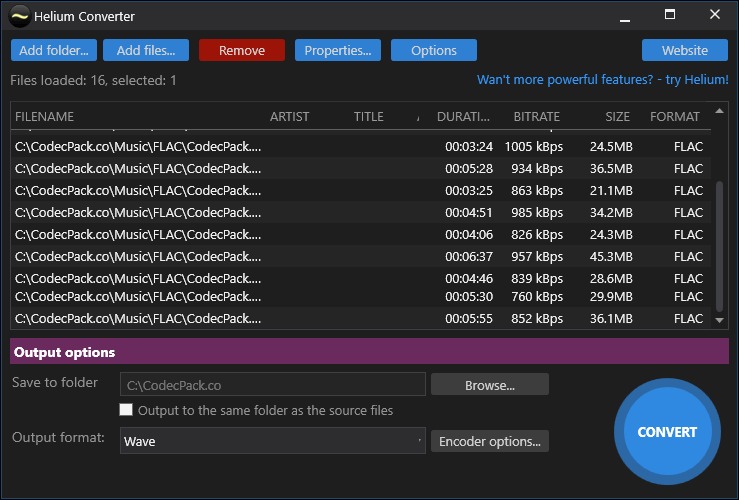Select the file row with duration 00:05:28

[361, 169]
